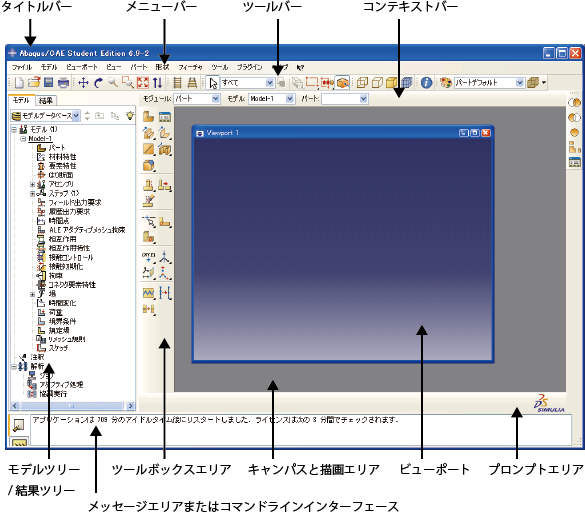The width and height of the screenshot is (585, 516).
Task: Open the empty パート dropdown in context bar
Action: [x=364, y=98]
